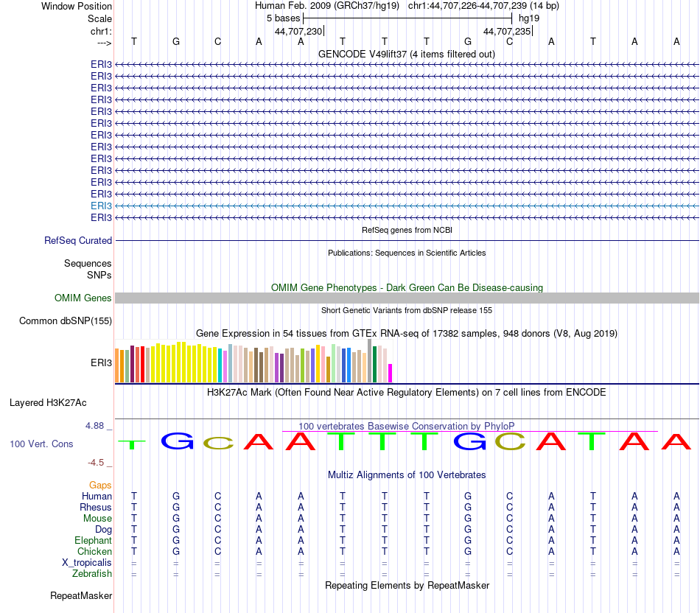Image resolution: width=700 pixels, height=613 pixels.
Task: Open 'Publications: Sequences in Scientific Articles' title
Action: pos(407,253)
